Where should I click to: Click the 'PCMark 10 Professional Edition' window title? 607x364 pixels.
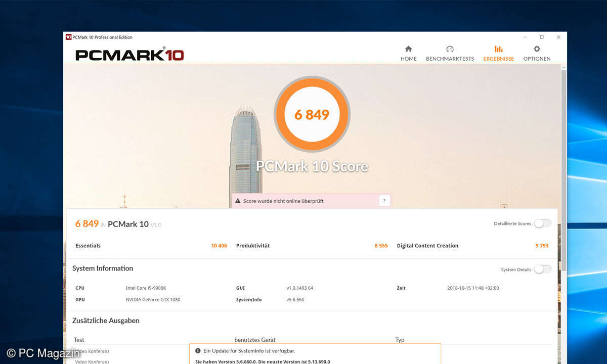103,37
